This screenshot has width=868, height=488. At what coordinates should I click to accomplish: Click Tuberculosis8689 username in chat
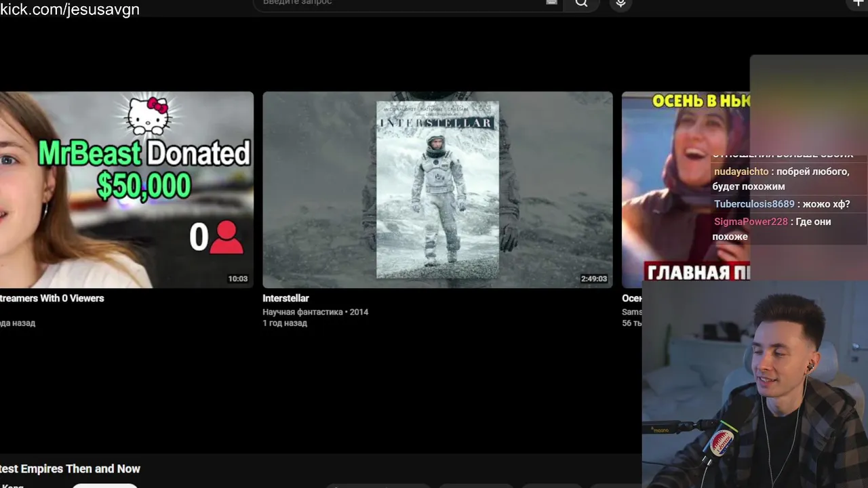point(754,204)
